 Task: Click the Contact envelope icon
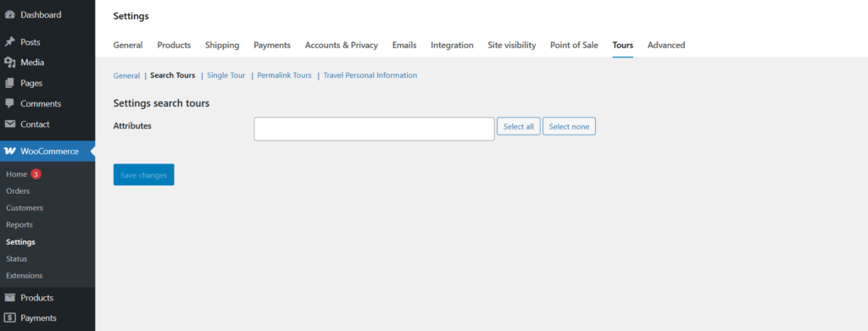click(9, 124)
